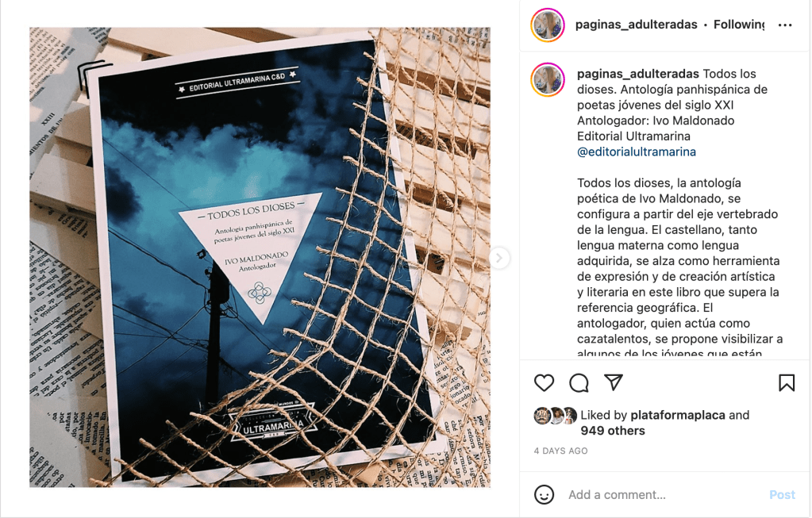Save post using bookmark icon
812x518 pixels.
[786, 383]
